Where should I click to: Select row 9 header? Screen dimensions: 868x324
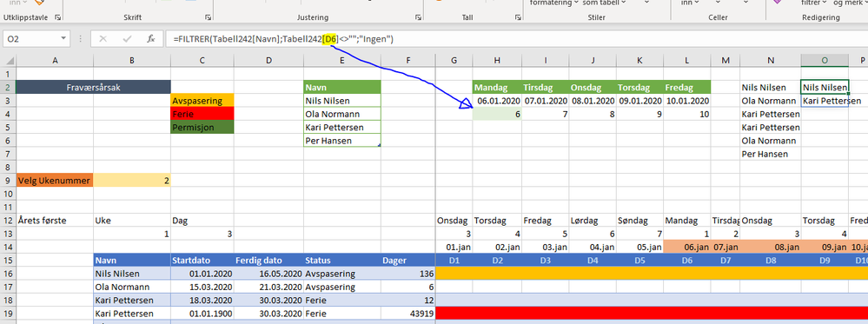(8, 180)
